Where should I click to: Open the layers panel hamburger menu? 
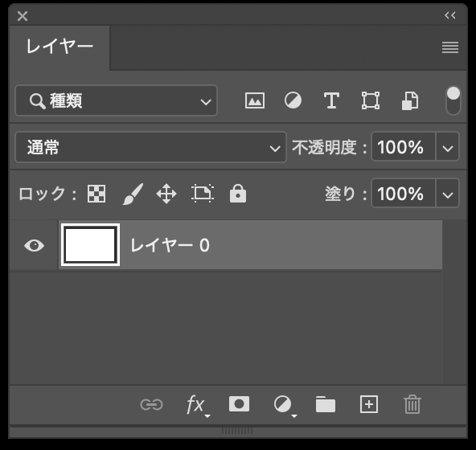click(450, 47)
